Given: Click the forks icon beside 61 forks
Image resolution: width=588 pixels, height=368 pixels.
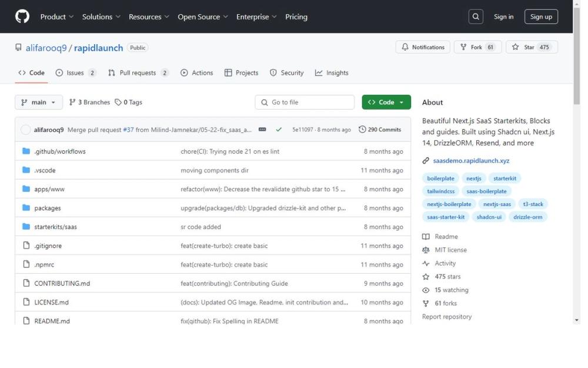Looking at the screenshot, I should click(426, 303).
